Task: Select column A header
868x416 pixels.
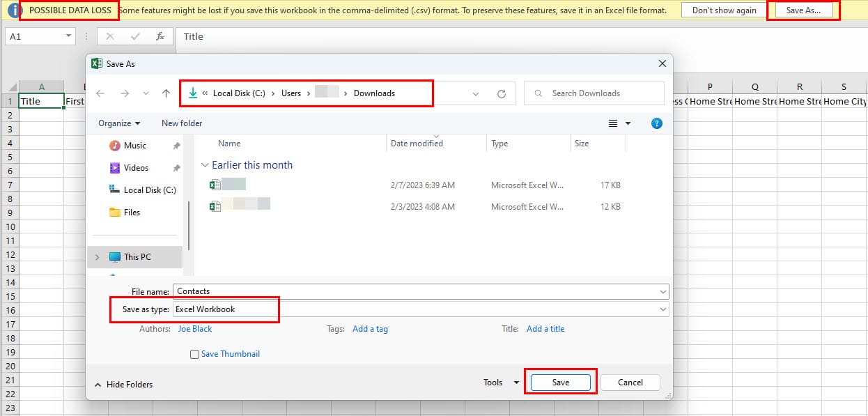Action: (x=41, y=87)
